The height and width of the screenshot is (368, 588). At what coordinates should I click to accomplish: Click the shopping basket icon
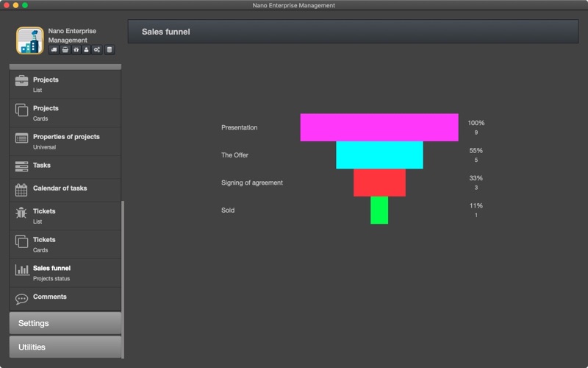pyautogui.click(x=65, y=50)
